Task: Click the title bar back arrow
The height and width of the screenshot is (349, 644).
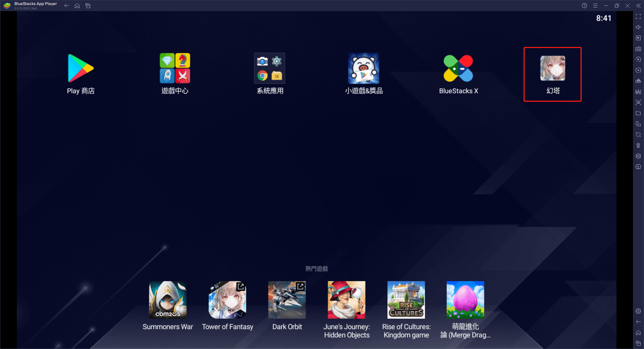Action: pos(66,6)
